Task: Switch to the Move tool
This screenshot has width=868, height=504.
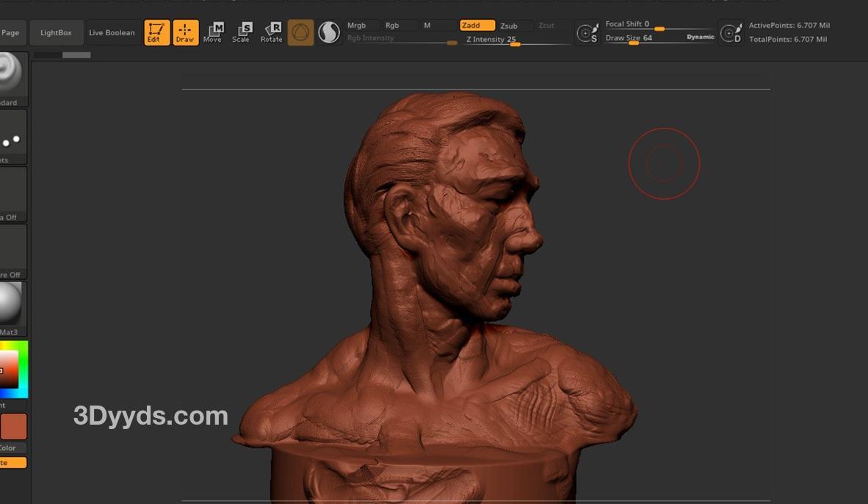Action: pyautogui.click(x=213, y=32)
